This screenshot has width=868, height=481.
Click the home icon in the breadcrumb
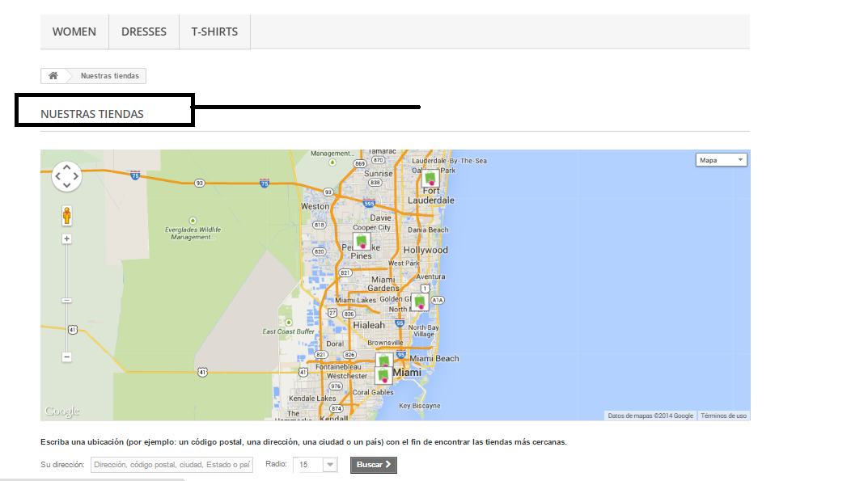(x=53, y=76)
